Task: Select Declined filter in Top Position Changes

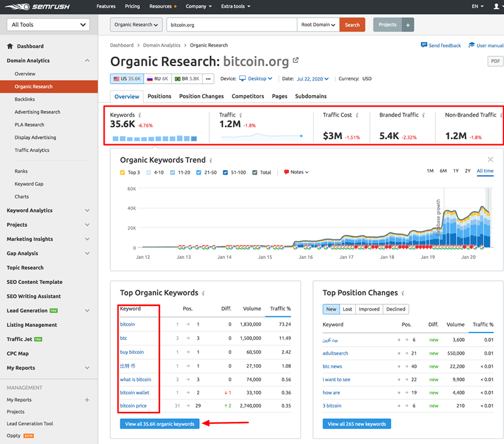Action: click(x=396, y=309)
